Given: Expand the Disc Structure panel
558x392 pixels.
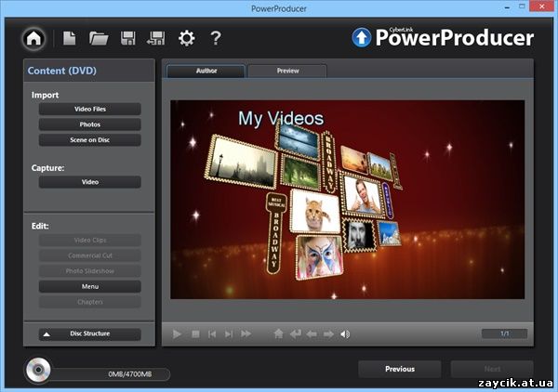Looking at the screenshot, I should pos(89,334).
